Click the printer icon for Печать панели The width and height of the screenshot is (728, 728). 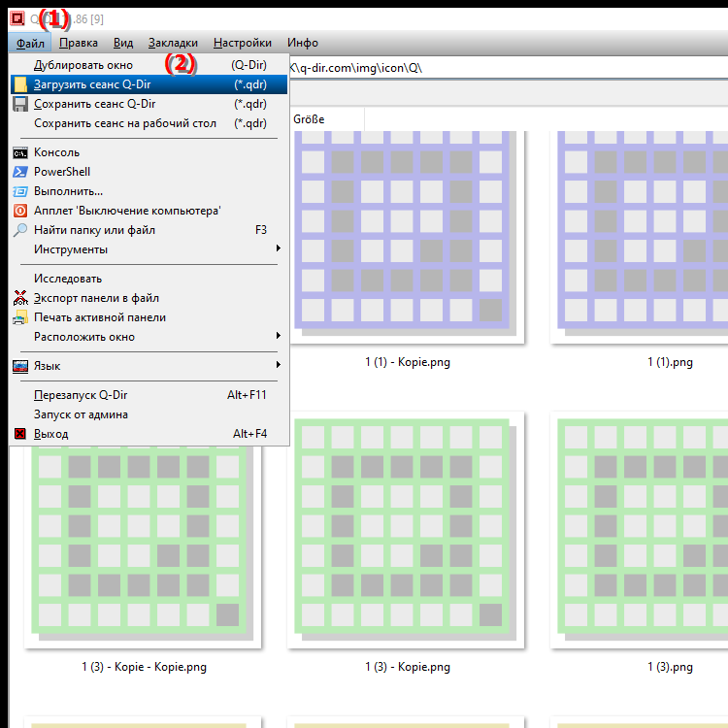click(x=20, y=317)
